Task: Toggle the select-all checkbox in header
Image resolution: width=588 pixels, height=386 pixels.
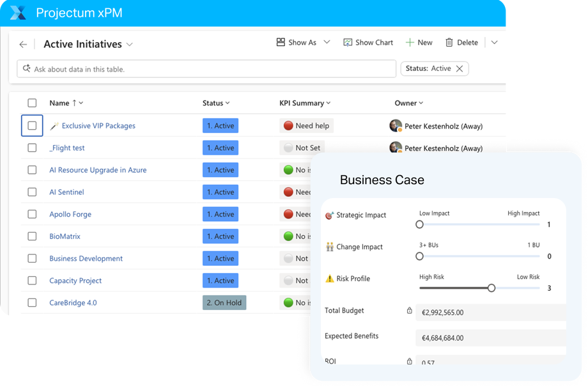Action: 32,103
